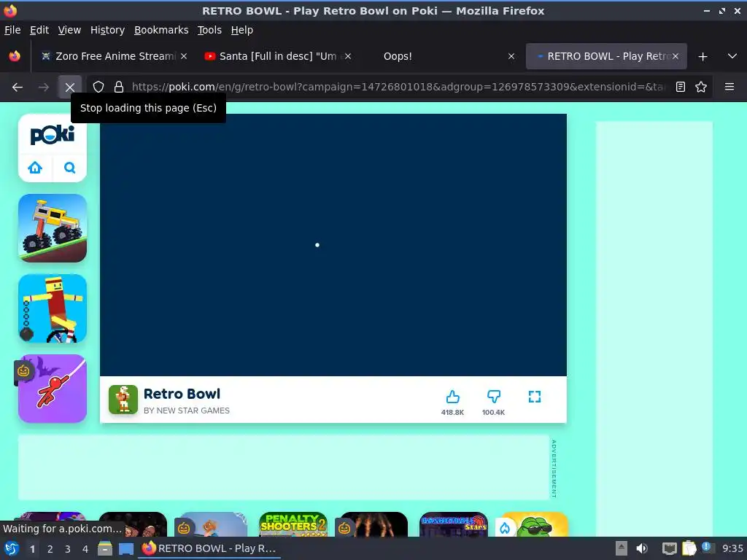Open the View menu
747x560 pixels.
tap(69, 30)
